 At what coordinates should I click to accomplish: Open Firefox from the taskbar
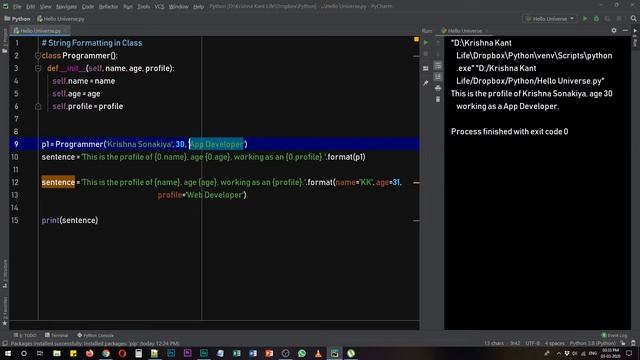click(89, 353)
